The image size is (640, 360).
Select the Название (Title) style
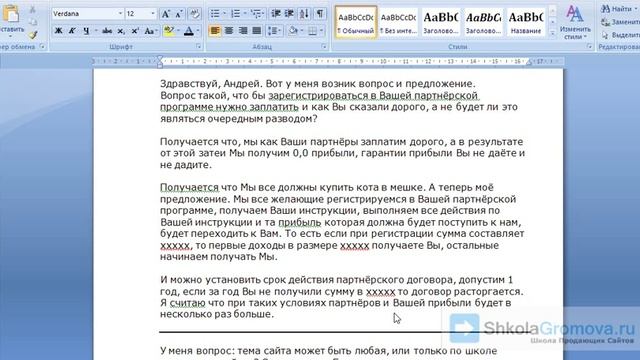pos(526,22)
